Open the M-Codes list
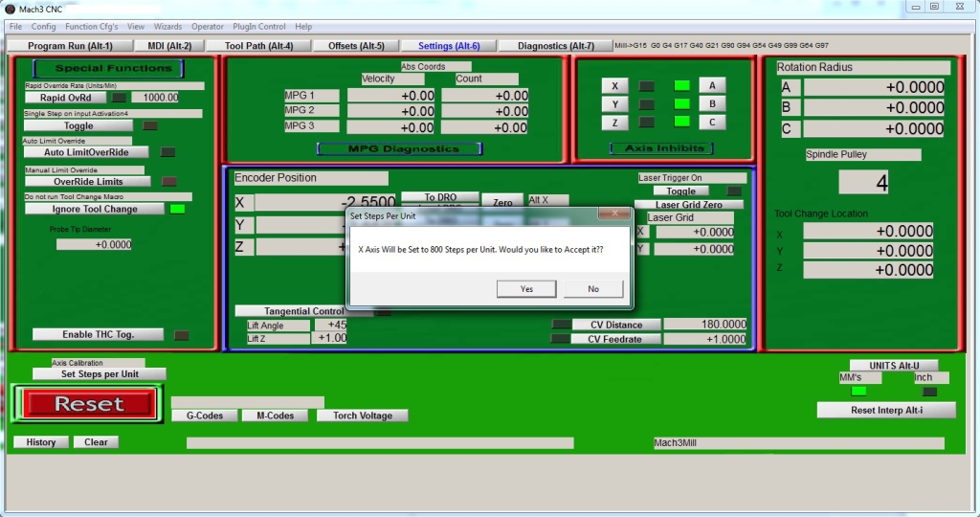The width and height of the screenshot is (980, 517). (x=275, y=416)
